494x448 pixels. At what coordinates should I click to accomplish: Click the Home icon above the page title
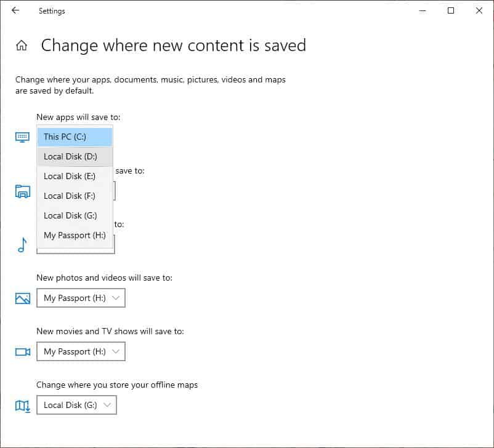[22, 45]
